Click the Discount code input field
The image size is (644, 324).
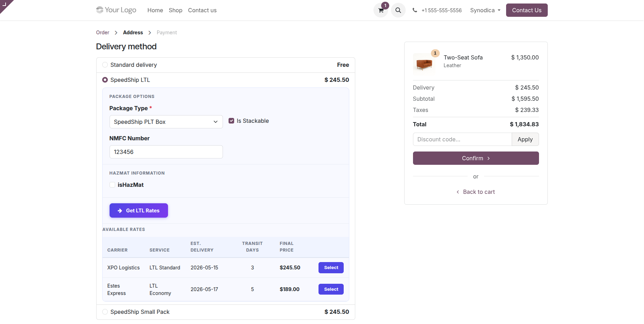[462, 140]
